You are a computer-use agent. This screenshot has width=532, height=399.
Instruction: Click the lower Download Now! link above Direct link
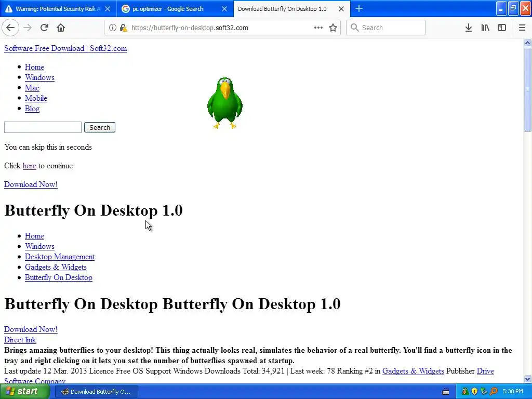[31, 329]
